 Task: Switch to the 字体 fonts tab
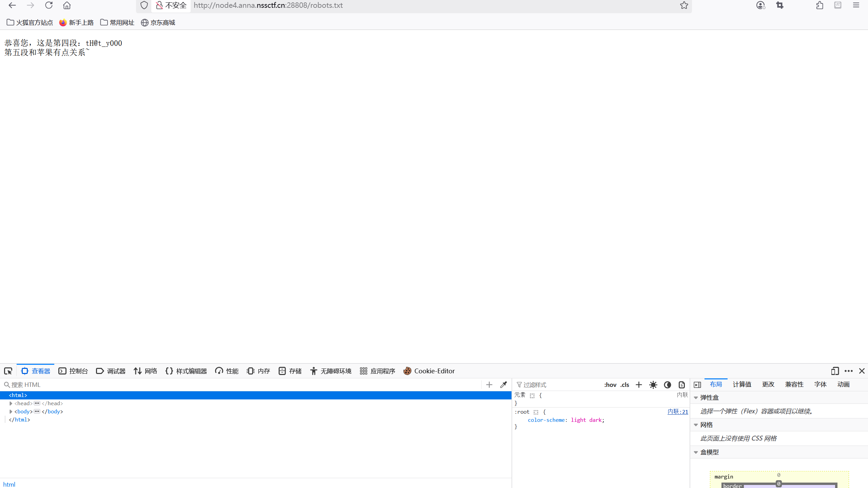820,384
